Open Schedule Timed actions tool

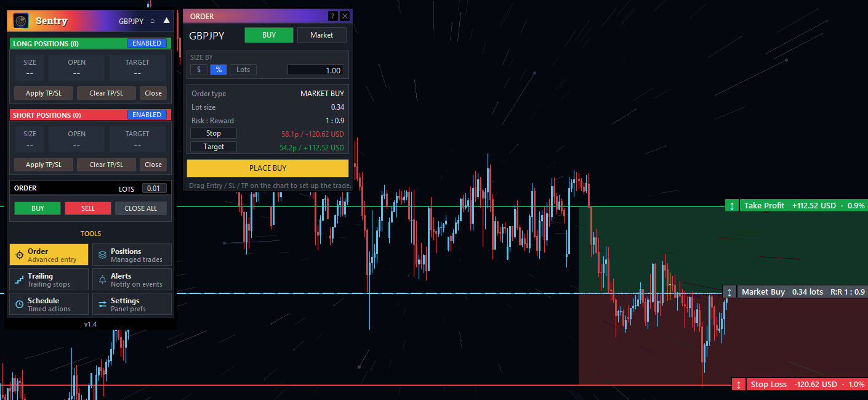click(49, 304)
